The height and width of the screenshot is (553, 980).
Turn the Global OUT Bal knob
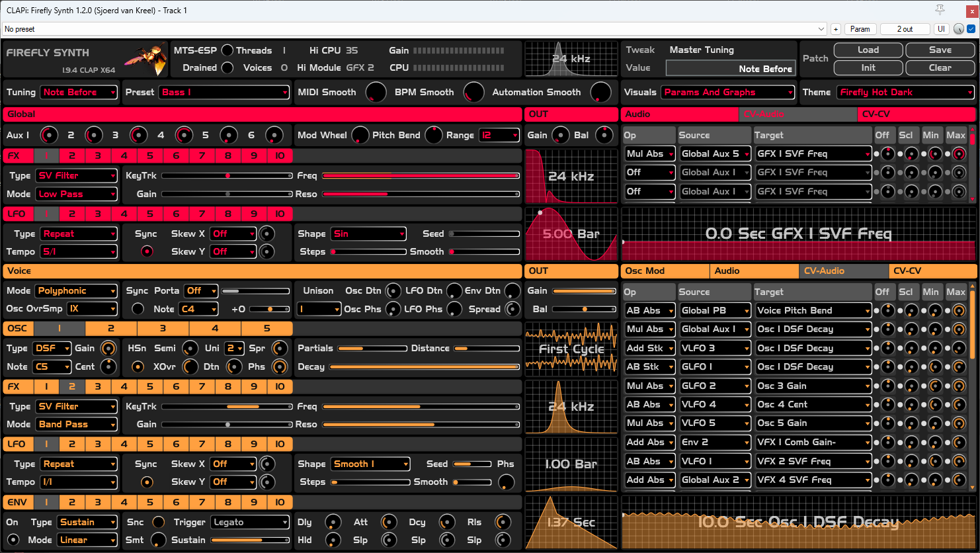tap(604, 136)
